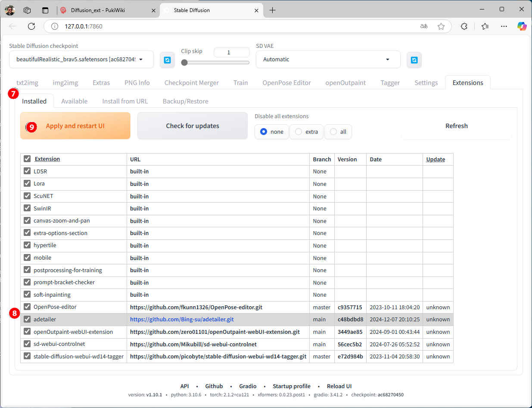Viewport: 532px width, 408px height.
Task: Disable the sd-webui-controlnet extension checkbox
Action: 27,344
